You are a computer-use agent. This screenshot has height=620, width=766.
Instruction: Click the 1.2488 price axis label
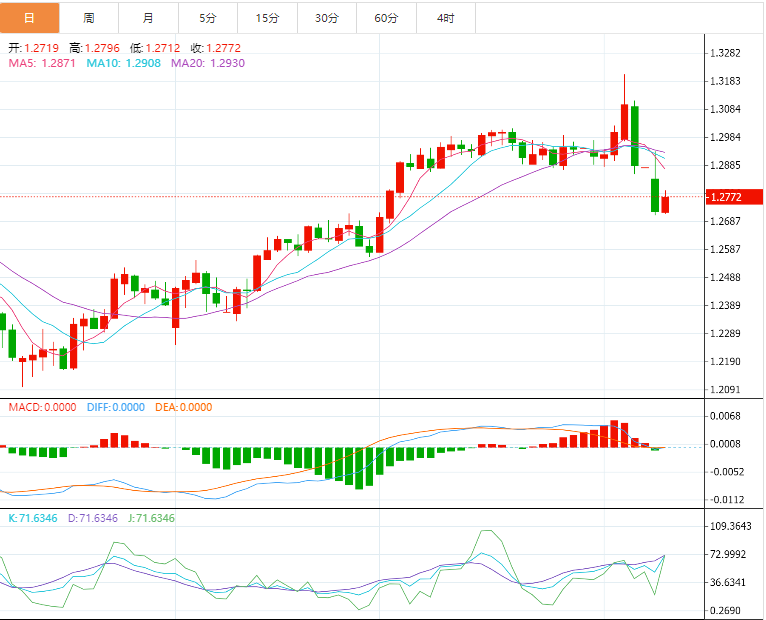point(725,278)
